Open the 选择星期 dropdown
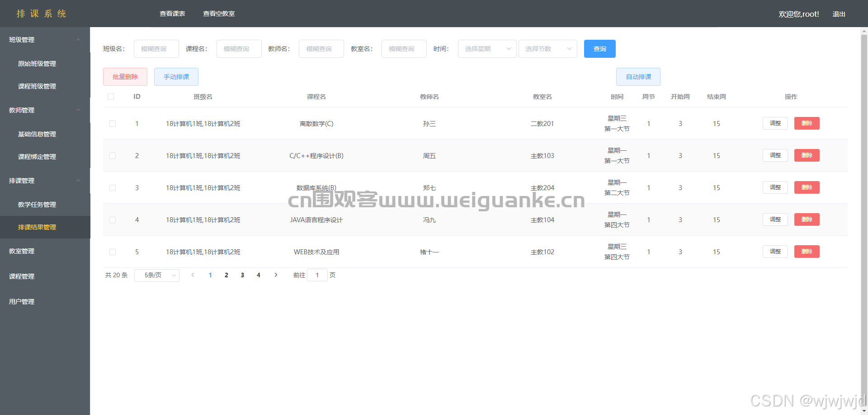The width and height of the screenshot is (868, 415). coord(487,49)
